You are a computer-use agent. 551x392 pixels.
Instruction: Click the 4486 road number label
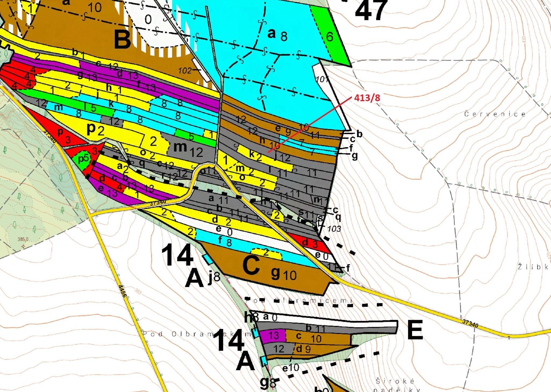(122, 291)
